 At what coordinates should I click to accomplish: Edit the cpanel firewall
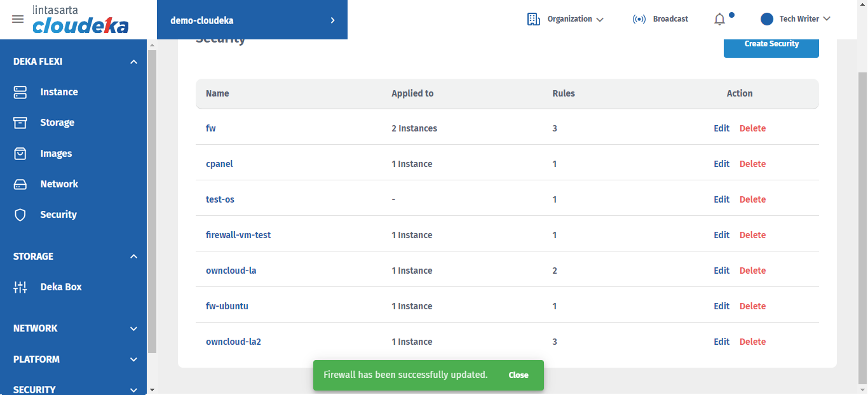pyautogui.click(x=721, y=164)
